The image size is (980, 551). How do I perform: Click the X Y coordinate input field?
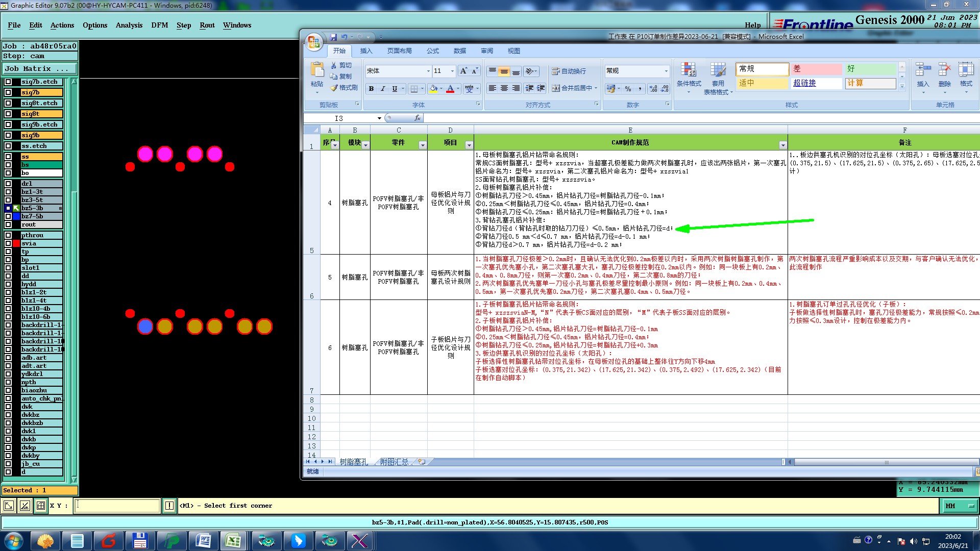click(x=117, y=506)
